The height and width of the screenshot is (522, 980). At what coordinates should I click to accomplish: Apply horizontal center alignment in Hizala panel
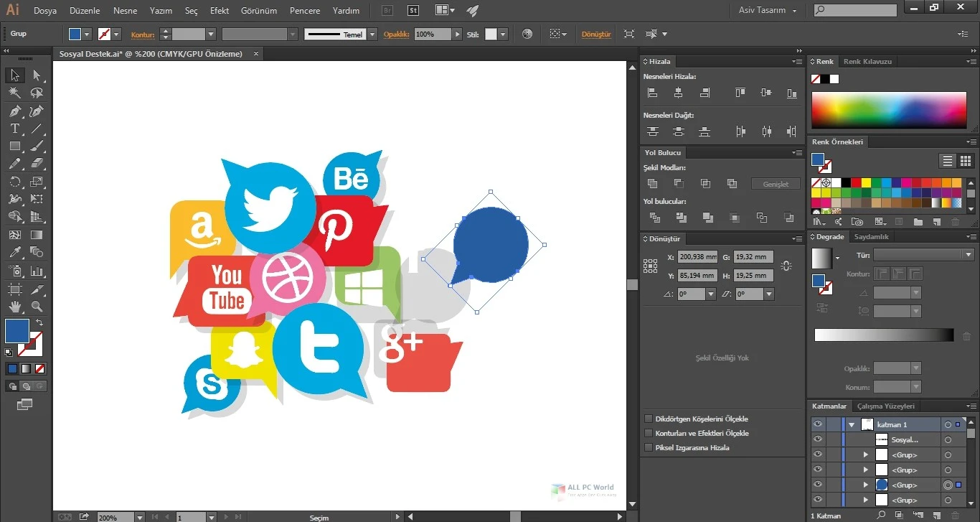(678, 92)
